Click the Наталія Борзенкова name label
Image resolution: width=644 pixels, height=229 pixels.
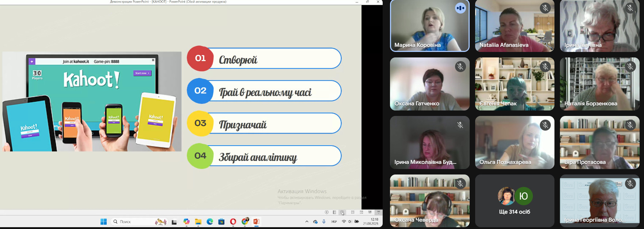pyautogui.click(x=591, y=104)
